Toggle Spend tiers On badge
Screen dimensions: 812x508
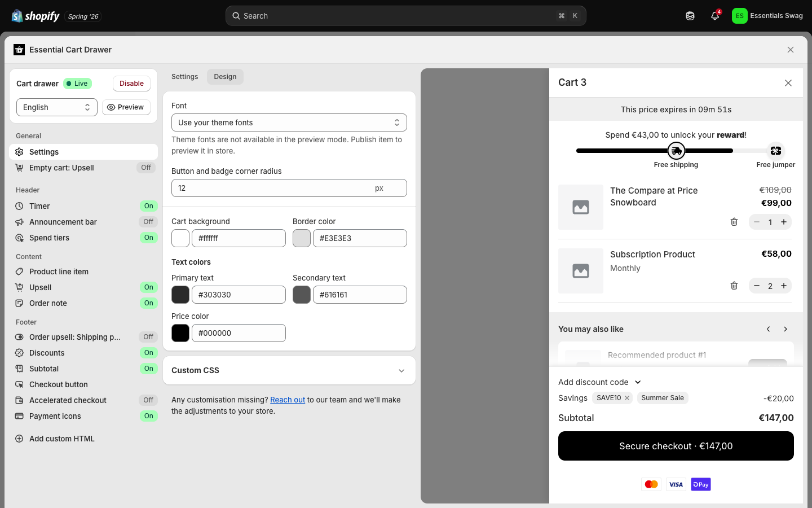point(149,238)
